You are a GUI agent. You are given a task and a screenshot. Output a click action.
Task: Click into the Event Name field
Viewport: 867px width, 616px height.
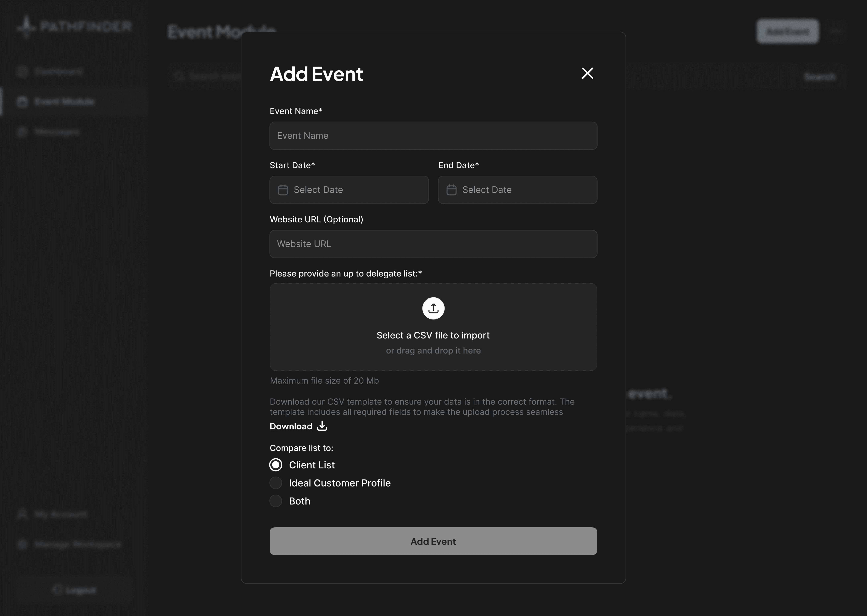(x=433, y=136)
